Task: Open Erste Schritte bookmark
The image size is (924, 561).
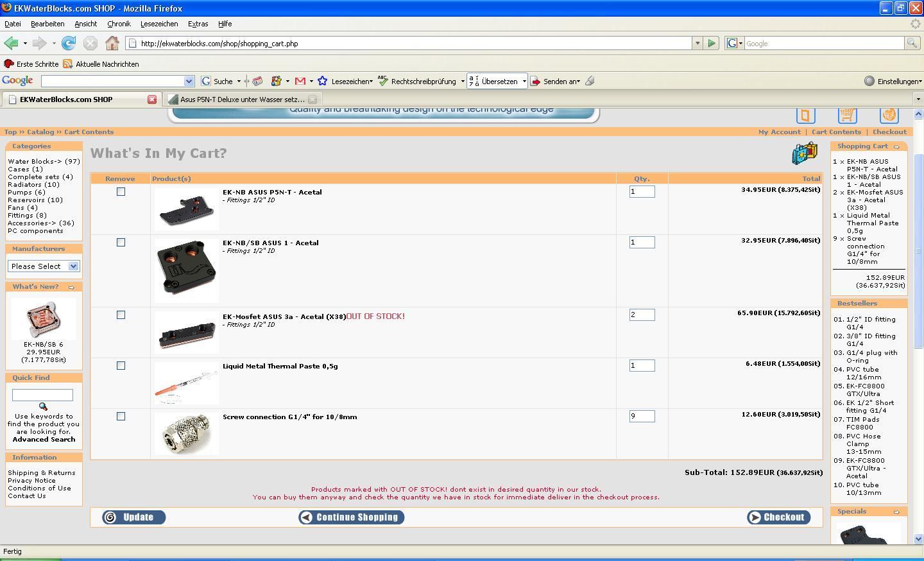Action: 31,64
